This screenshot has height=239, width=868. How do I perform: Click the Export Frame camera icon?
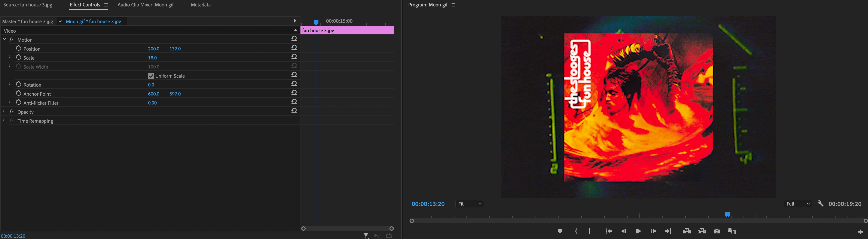point(717,231)
